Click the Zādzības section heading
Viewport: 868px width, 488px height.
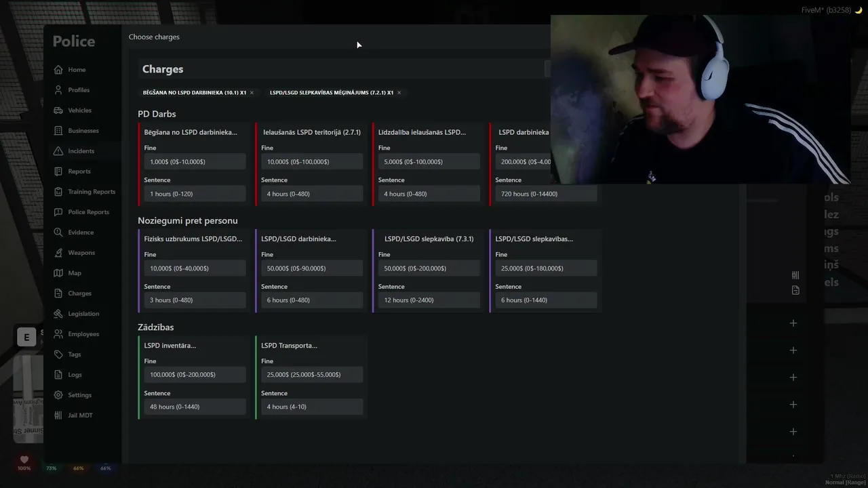click(x=156, y=327)
